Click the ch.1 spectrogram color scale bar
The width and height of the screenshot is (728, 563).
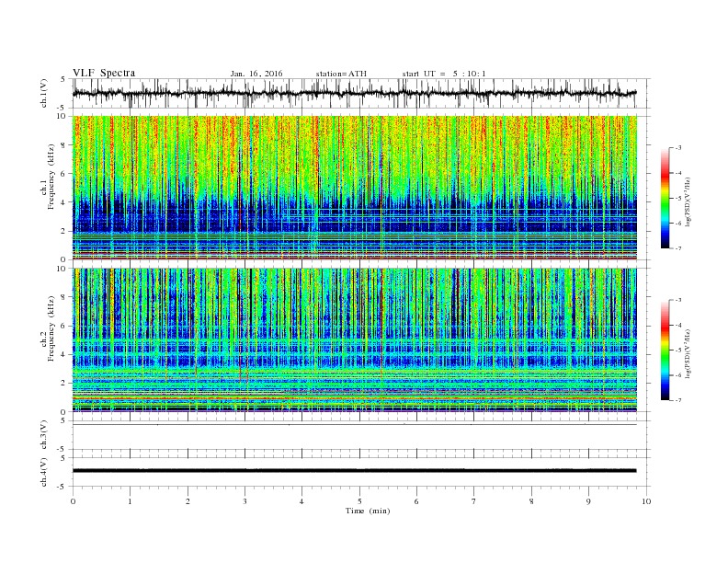665,199
